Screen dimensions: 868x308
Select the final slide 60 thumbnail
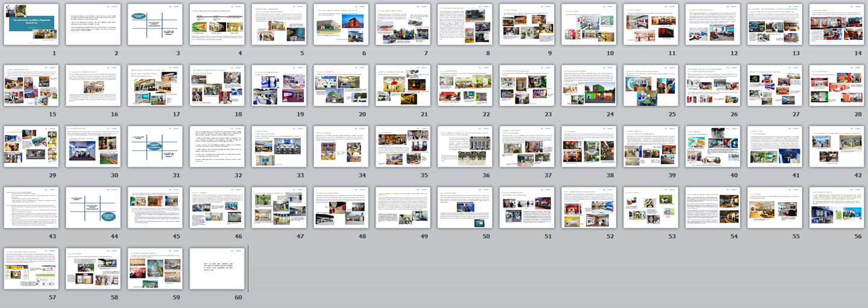(x=218, y=268)
